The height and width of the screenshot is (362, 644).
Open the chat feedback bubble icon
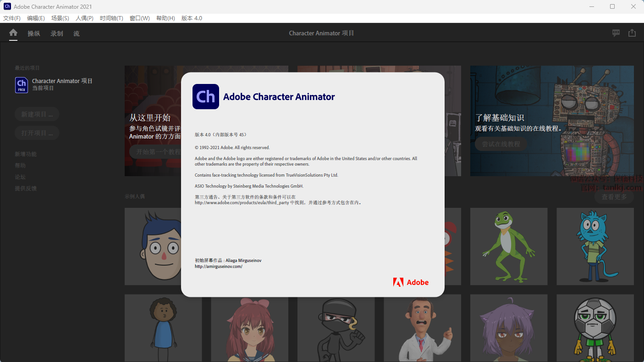click(x=616, y=33)
